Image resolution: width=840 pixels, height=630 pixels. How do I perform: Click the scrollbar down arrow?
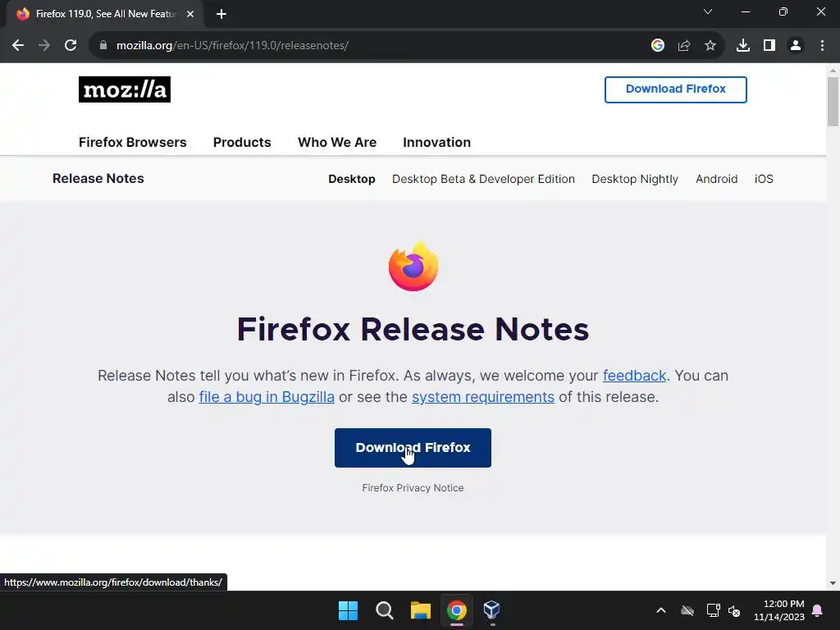click(x=833, y=583)
